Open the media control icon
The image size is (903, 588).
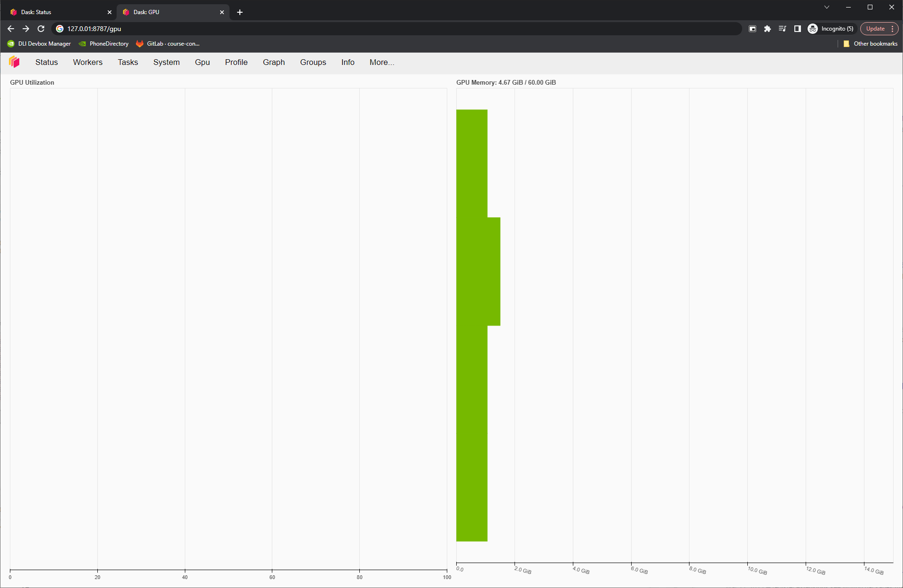pos(782,29)
